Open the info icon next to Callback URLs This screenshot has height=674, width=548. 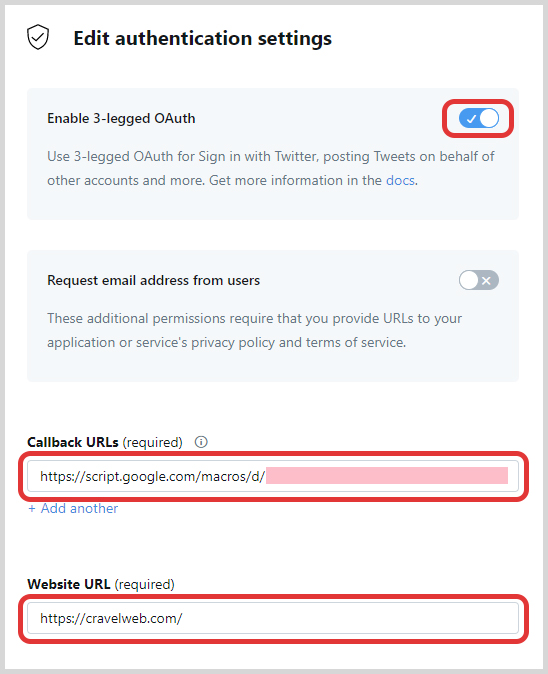coord(201,442)
